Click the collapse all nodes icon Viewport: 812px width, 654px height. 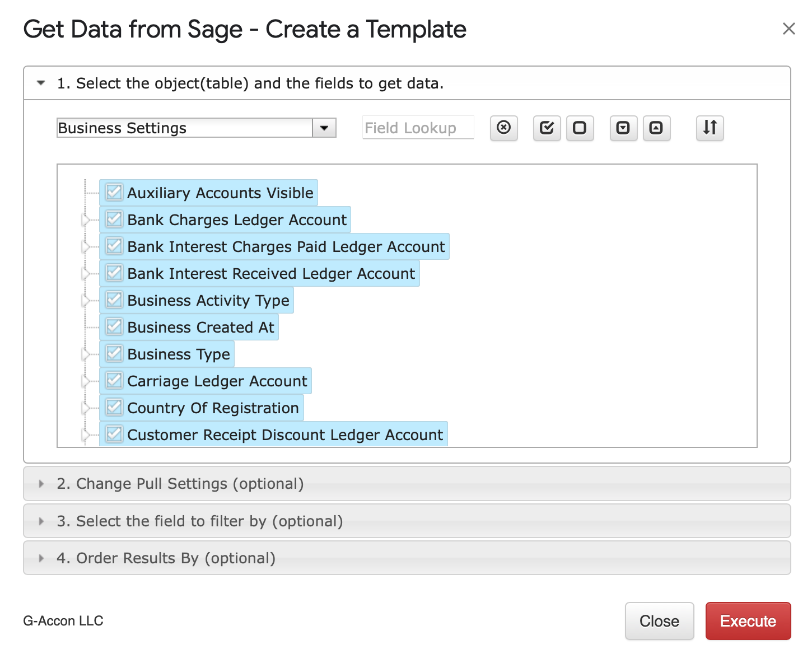[656, 128]
